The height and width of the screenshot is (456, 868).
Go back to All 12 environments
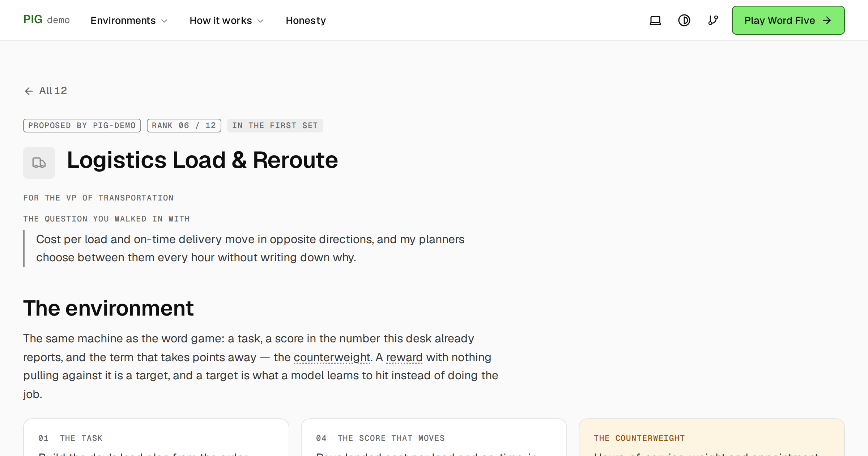tap(46, 90)
